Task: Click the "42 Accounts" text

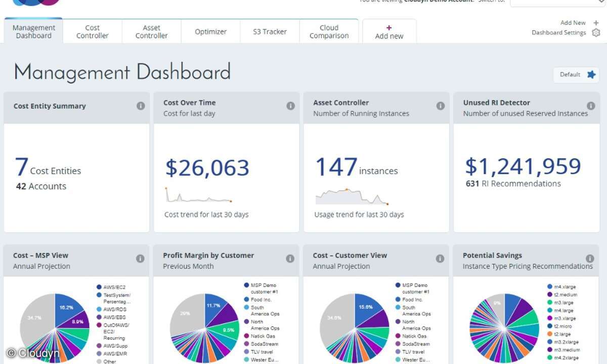Action: click(x=41, y=187)
